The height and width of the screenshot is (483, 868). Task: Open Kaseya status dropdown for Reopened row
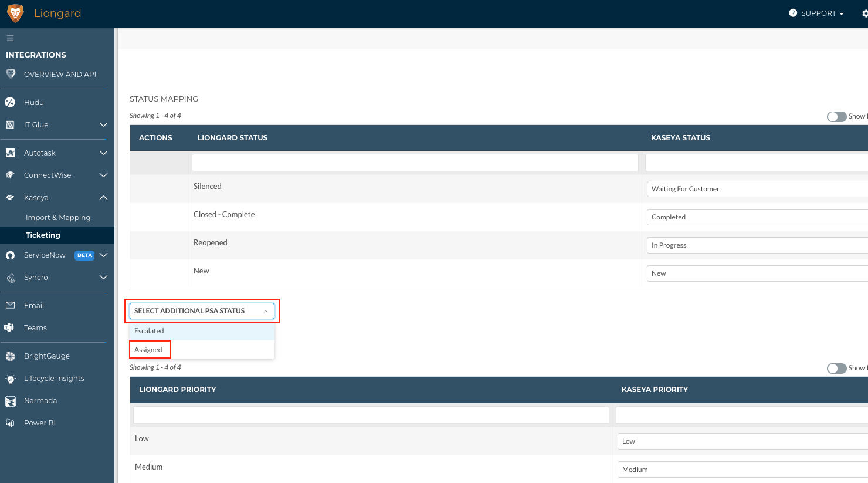point(757,245)
